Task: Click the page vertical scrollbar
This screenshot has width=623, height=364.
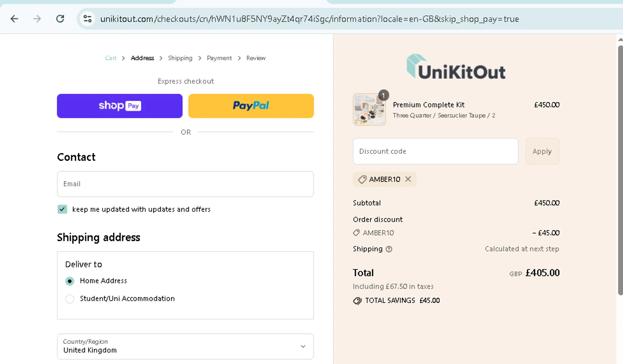Action: coord(620,170)
